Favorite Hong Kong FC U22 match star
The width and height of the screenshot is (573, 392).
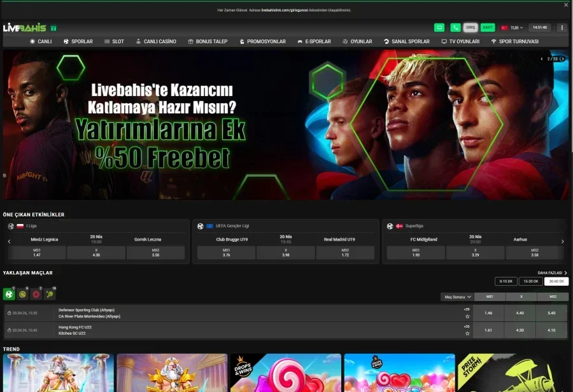click(467, 333)
